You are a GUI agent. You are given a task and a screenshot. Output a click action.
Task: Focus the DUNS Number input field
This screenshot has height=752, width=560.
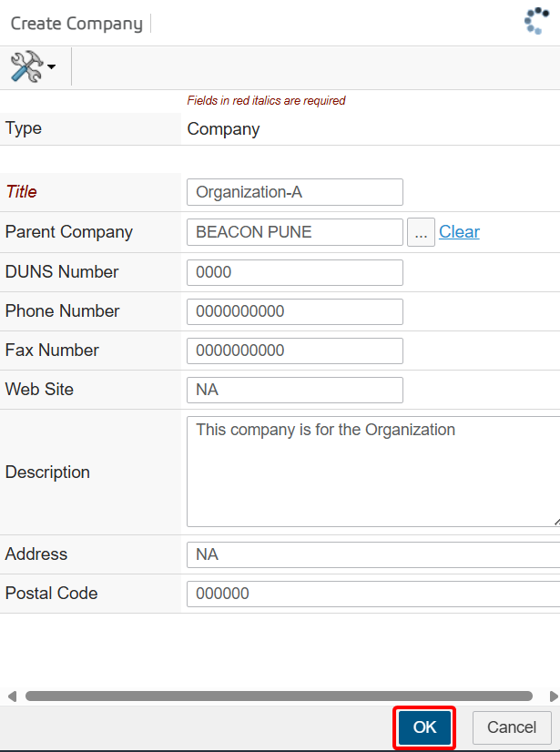tap(294, 272)
